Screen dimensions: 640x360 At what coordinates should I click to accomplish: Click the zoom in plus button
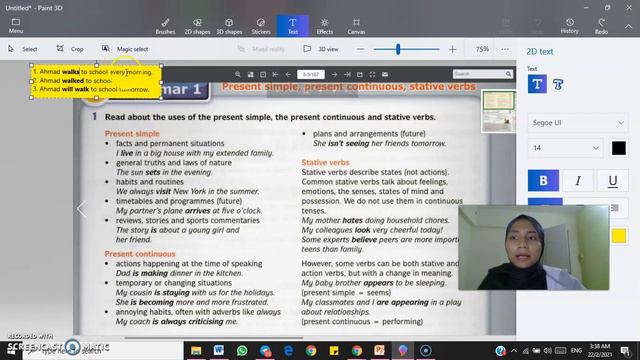[452, 49]
